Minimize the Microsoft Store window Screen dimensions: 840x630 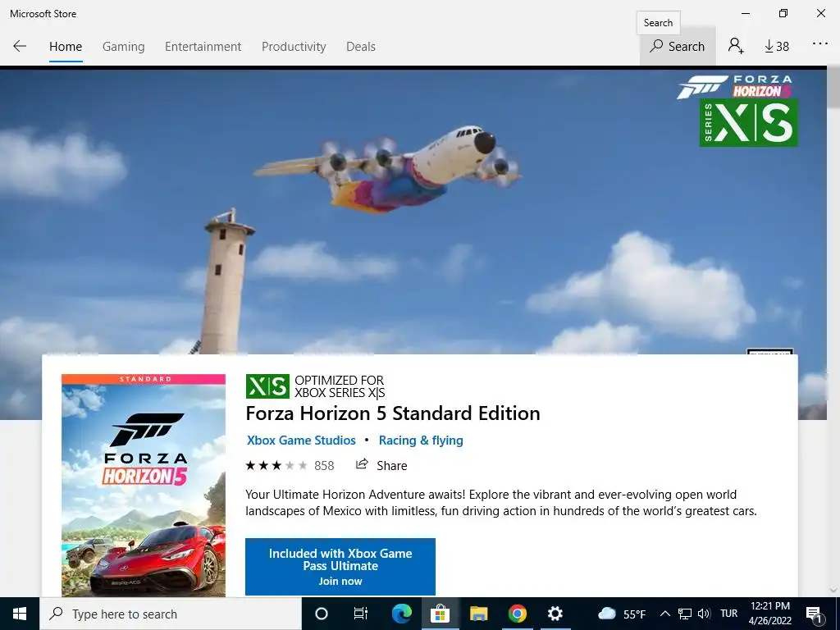point(746,13)
